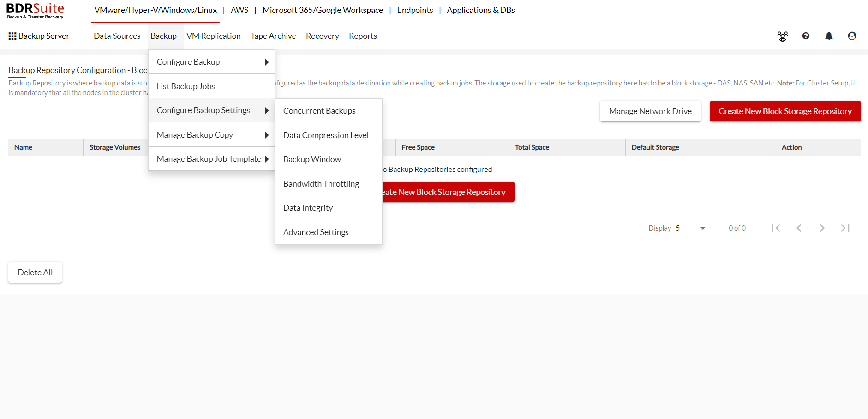Click top Create New Block Storage Repository button

point(785,111)
